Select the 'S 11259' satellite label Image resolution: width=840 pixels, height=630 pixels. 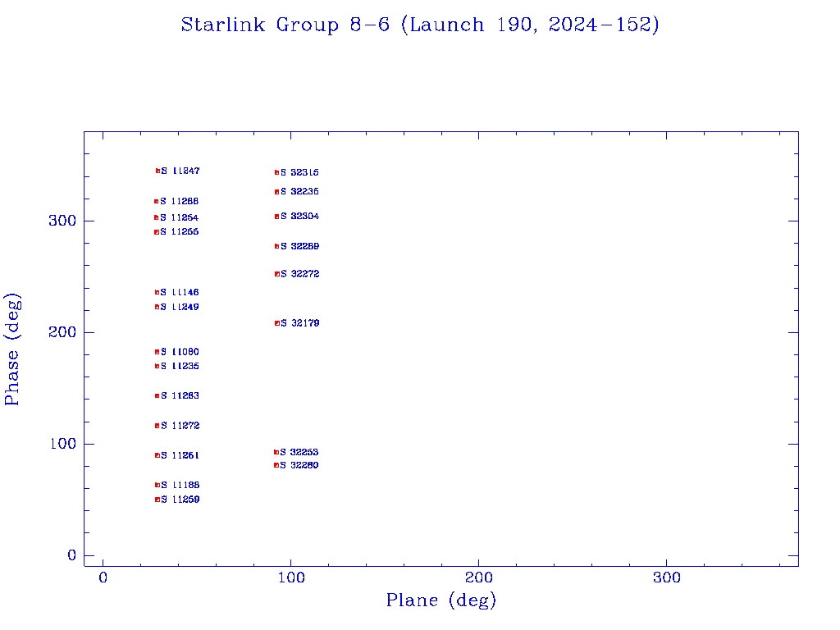(180, 500)
